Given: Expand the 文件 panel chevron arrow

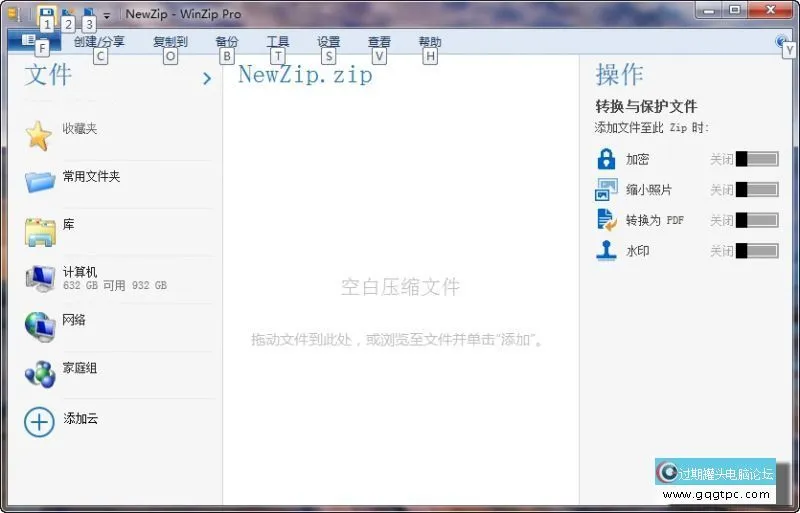Looking at the screenshot, I should pos(207,78).
